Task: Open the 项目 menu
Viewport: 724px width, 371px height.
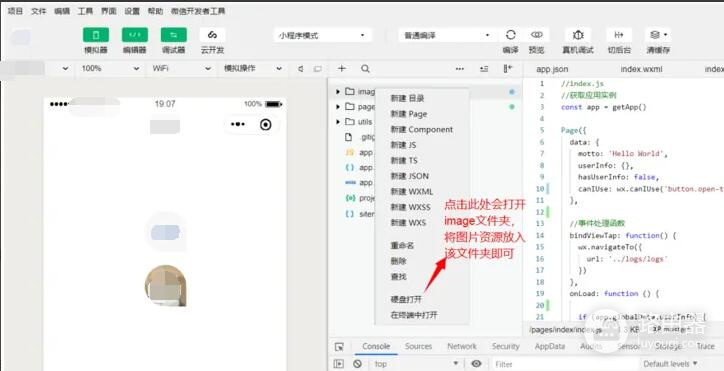Action: tap(15, 11)
